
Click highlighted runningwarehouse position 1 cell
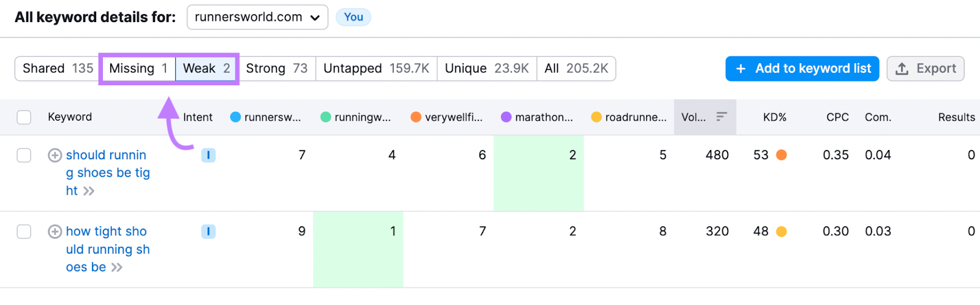358,250
